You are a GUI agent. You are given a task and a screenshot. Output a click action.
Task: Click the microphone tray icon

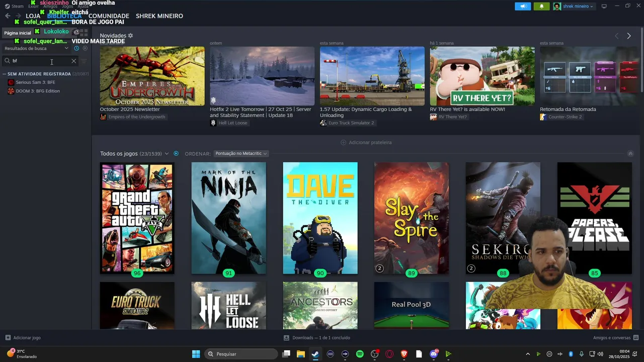[581, 354]
